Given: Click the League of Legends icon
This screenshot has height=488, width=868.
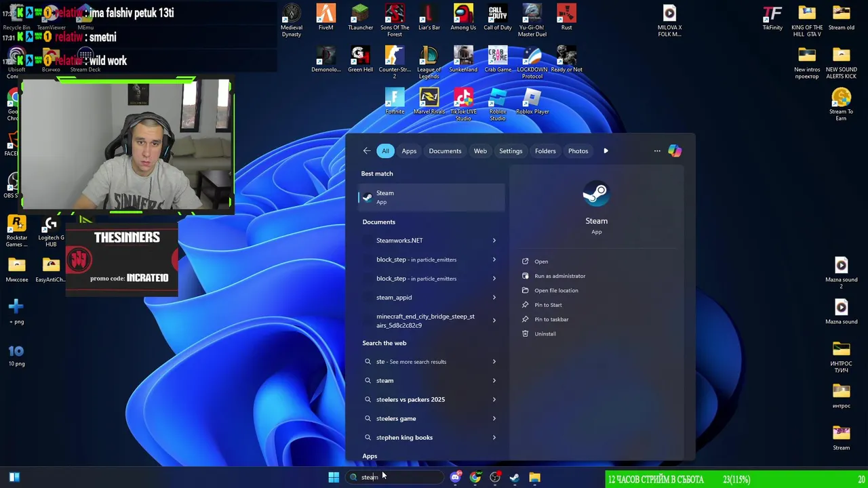Looking at the screenshot, I should [429, 62].
